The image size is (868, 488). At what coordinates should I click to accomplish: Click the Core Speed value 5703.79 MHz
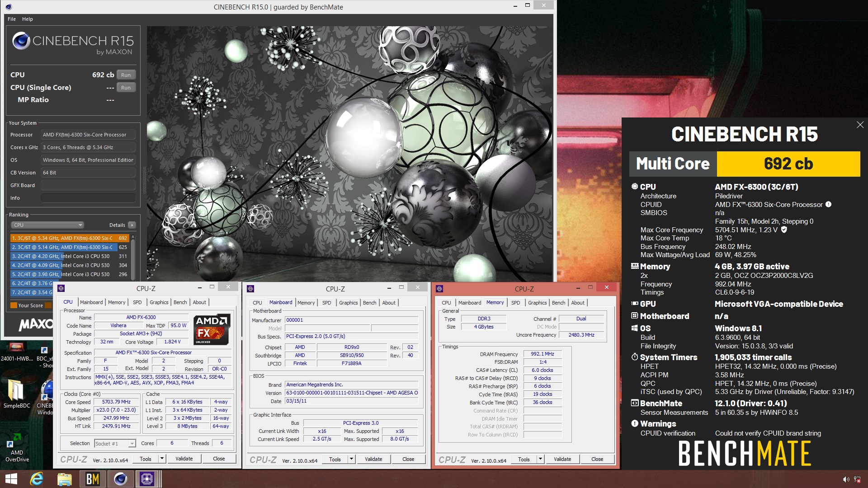117,402
